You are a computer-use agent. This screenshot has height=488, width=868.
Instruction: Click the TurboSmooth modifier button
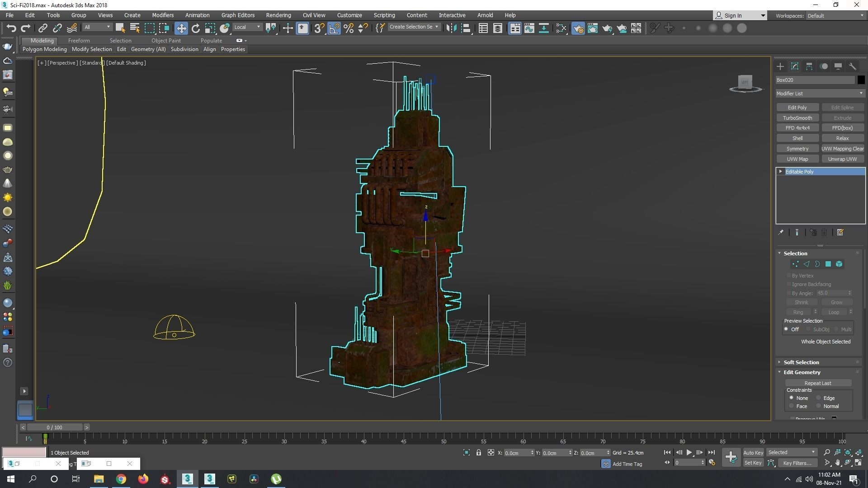click(x=797, y=118)
